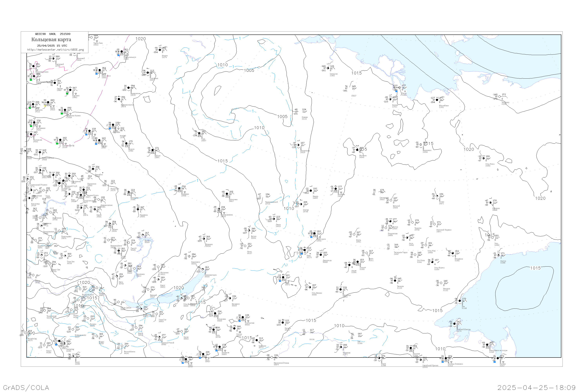
Task: Click the QEEE98 UAOL 251500 header text
Action: pyautogui.click(x=53, y=34)
